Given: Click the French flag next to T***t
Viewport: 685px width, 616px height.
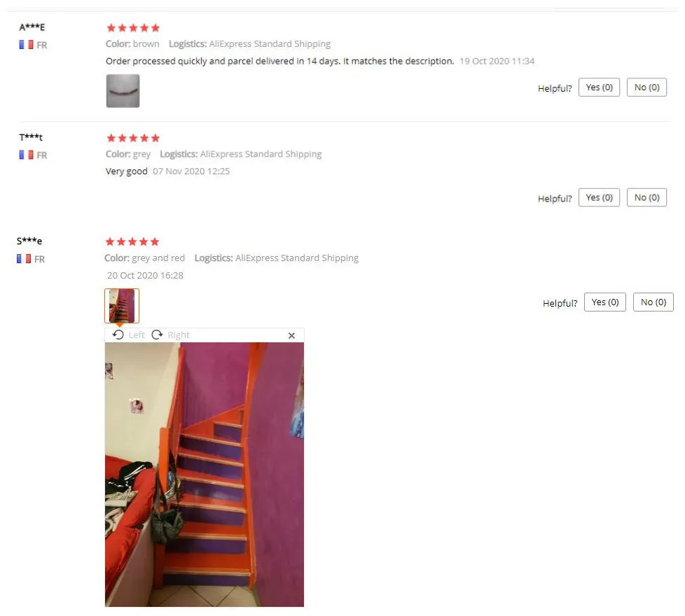Looking at the screenshot, I should pyautogui.click(x=26, y=155).
